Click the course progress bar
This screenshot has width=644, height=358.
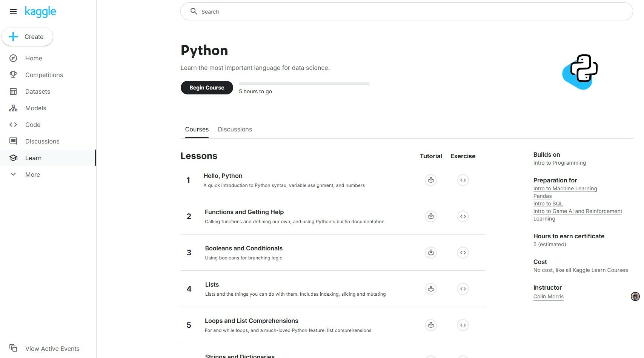point(304,84)
